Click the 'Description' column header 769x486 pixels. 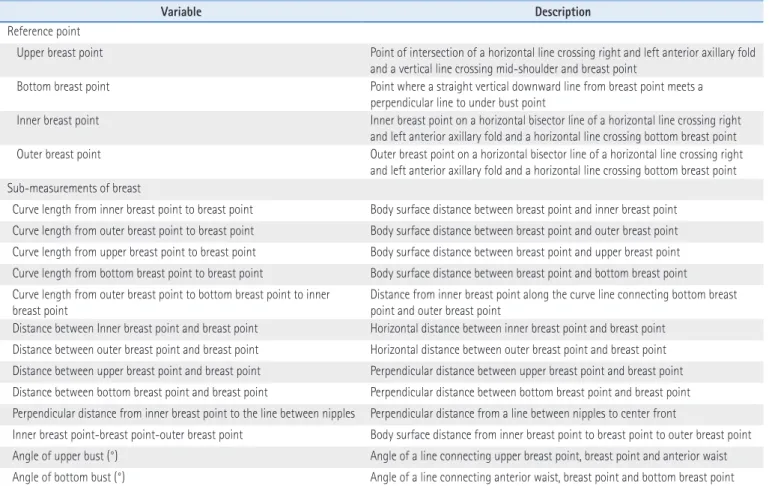click(x=563, y=12)
